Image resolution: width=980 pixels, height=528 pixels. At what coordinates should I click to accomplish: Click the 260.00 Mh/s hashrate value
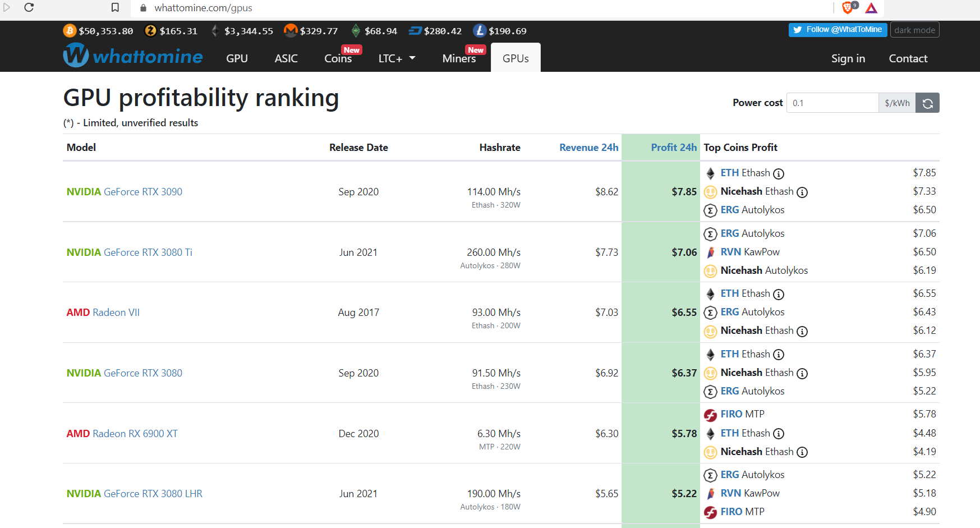coord(494,252)
